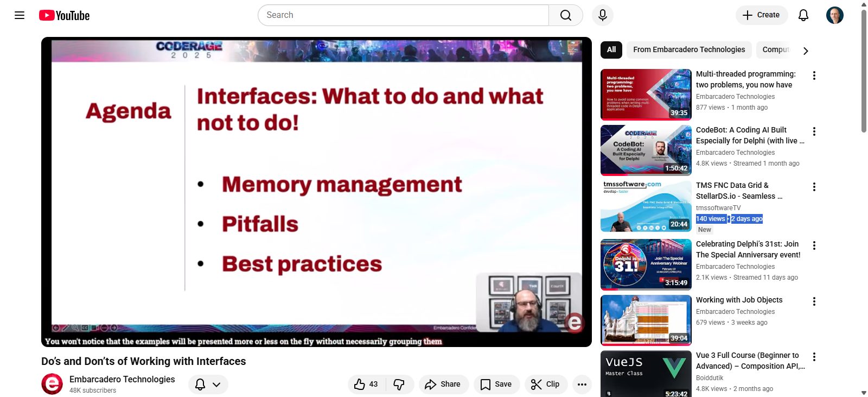The width and height of the screenshot is (868, 397).
Task: Open more actions ellipsis under video
Action: [x=582, y=384]
